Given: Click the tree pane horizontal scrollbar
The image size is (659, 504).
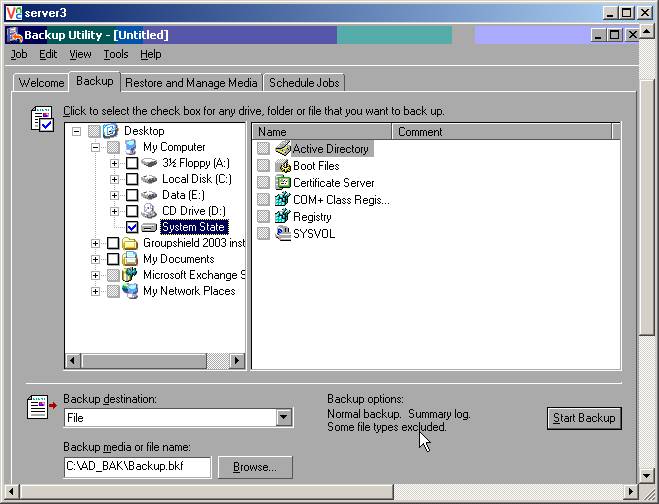Looking at the screenshot, I should [155, 361].
